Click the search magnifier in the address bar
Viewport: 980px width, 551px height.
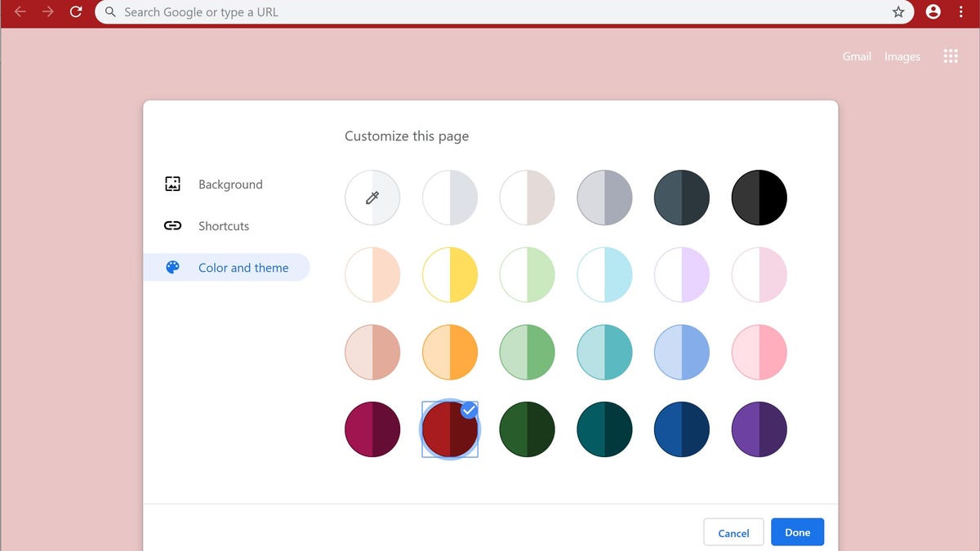click(109, 12)
